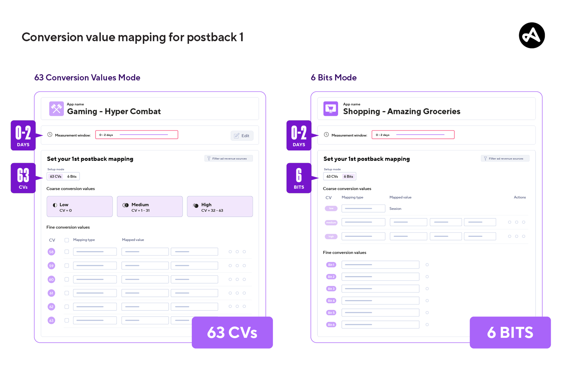The height and width of the screenshot is (392, 562).
Task: Click the Session mapped value text
Action: (395, 209)
